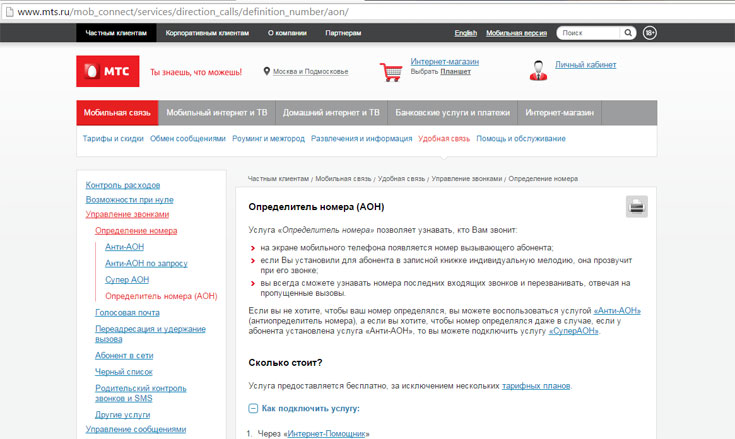735x439 pixels.
Task: Open the 'Москва и Подмосковье' region selector
Action: 311,72
